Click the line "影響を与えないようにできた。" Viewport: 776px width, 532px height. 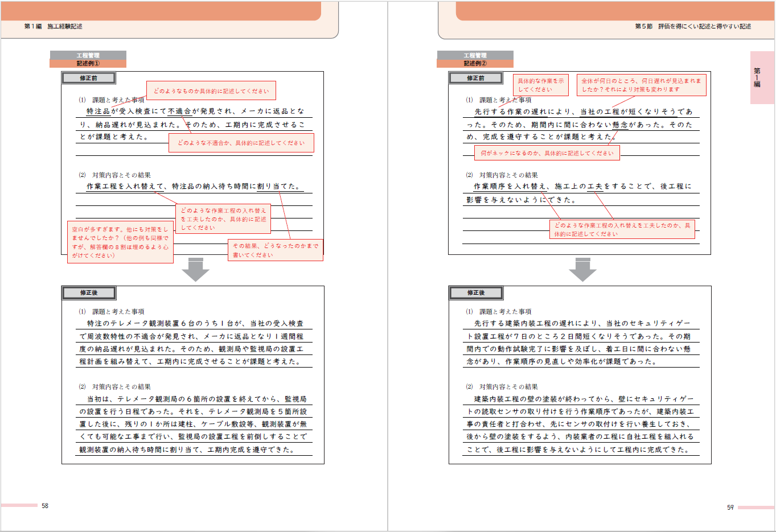(522, 200)
